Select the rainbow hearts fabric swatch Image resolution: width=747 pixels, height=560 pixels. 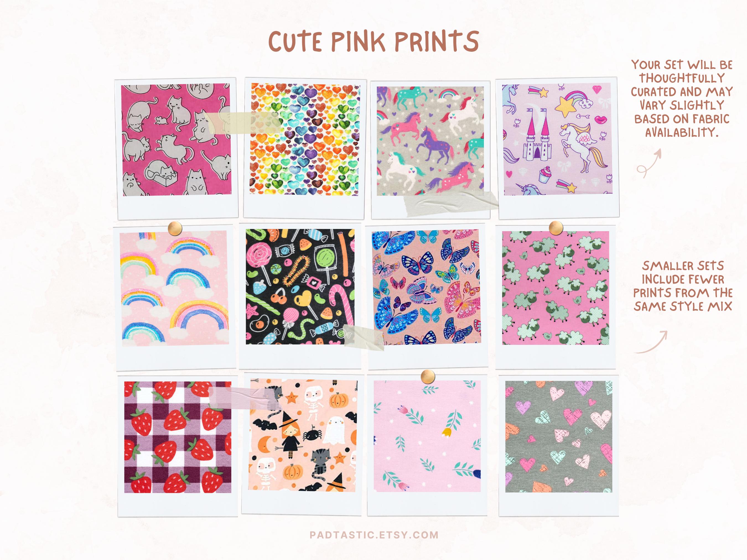pos(305,139)
